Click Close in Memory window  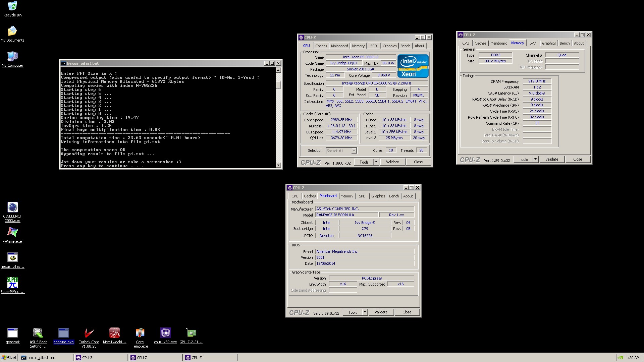click(x=578, y=159)
